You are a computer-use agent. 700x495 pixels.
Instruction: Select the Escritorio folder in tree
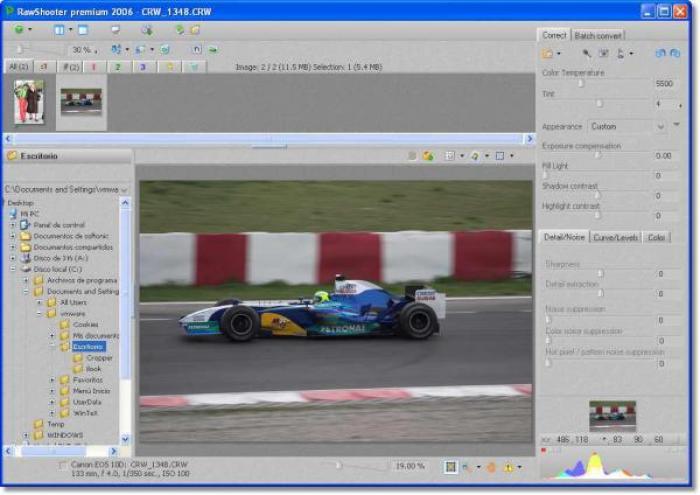pyautogui.click(x=88, y=347)
